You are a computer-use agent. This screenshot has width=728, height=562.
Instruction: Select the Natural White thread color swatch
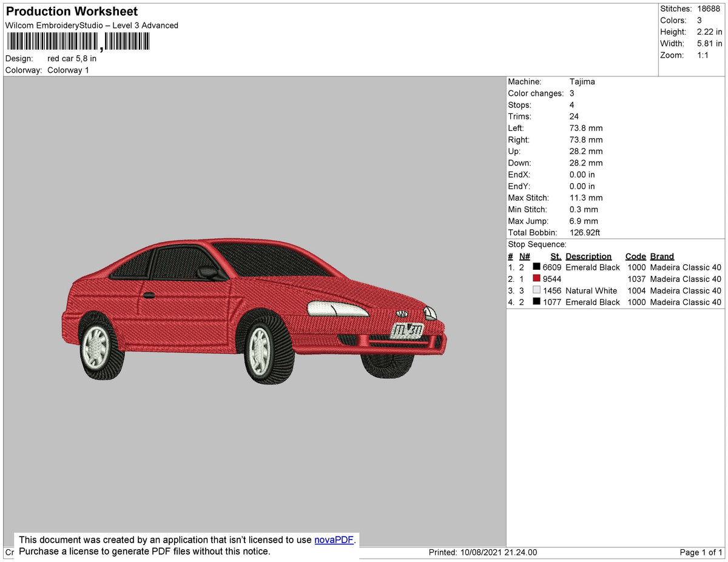(536, 290)
